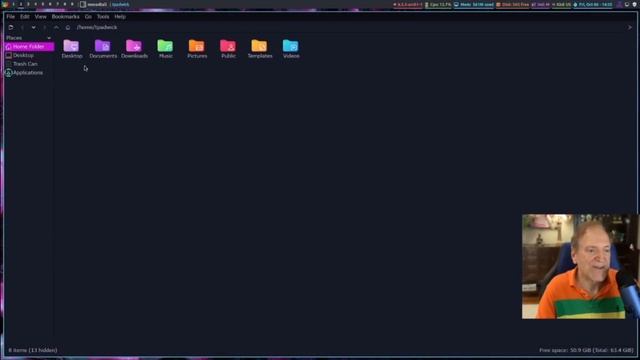Click the '8 items (13 hidden)' status text
Image resolution: width=640 pixels, height=360 pixels.
(33, 350)
